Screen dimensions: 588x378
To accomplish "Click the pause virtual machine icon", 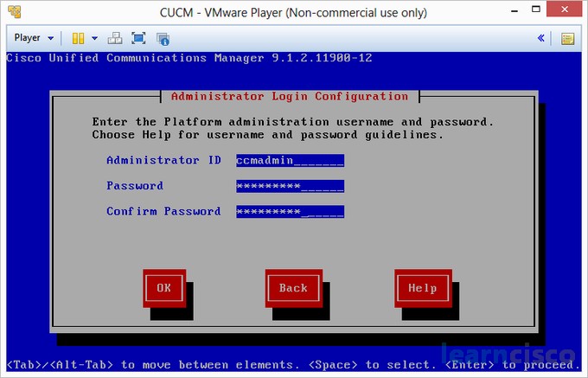I will (x=78, y=38).
